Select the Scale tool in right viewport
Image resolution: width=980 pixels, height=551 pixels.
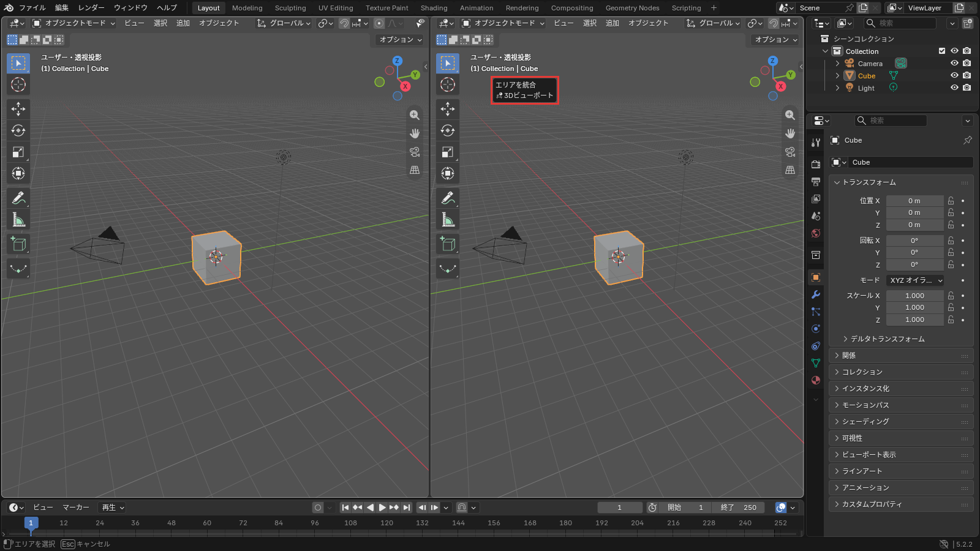(x=448, y=152)
